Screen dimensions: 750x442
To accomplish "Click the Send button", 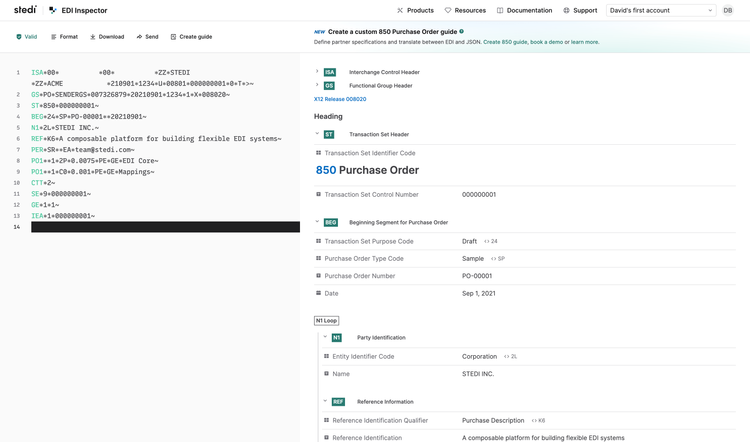I will click(147, 37).
